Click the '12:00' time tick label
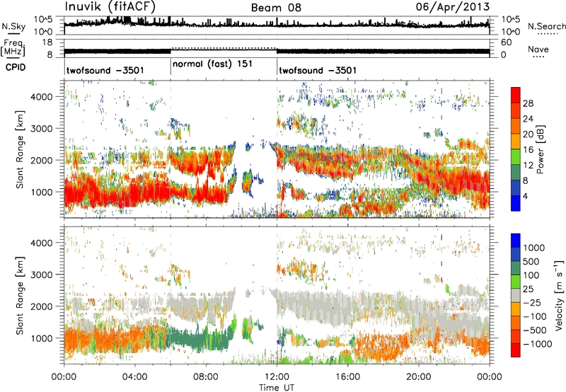The image size is (566, 392). (x=277, y=377)
